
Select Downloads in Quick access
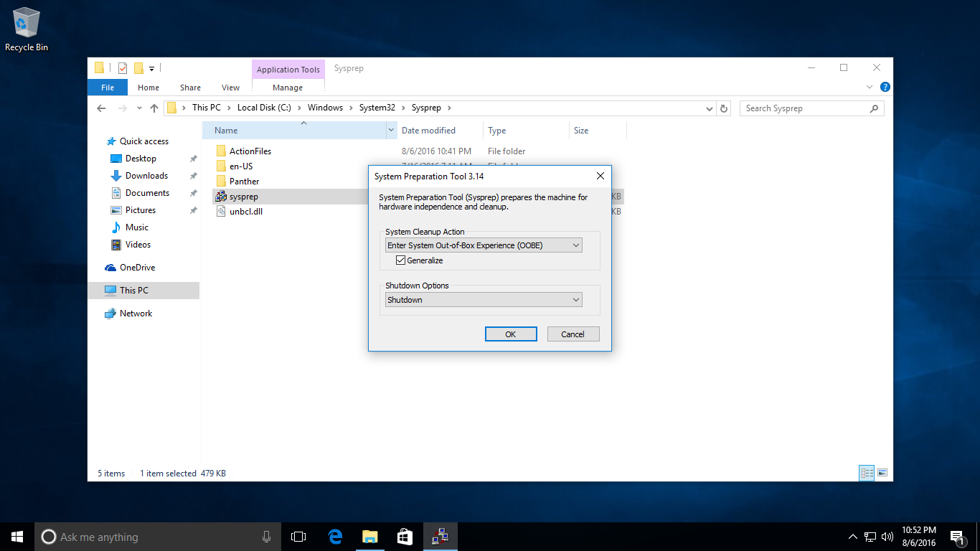(x=146, y=176)
